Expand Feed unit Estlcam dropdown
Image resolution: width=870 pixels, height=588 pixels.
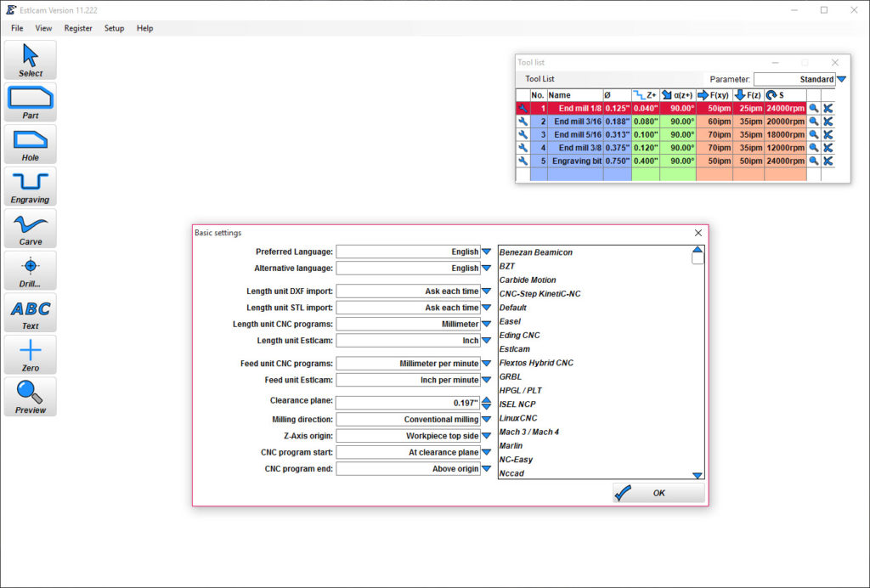(487, 380)
